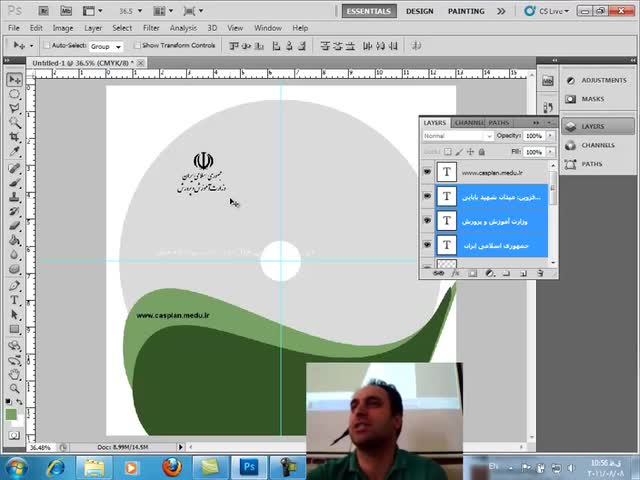Select the Eyedropper tool
Image resolution: width=640 pixels, height=480 pixels.
coord(14,151)
